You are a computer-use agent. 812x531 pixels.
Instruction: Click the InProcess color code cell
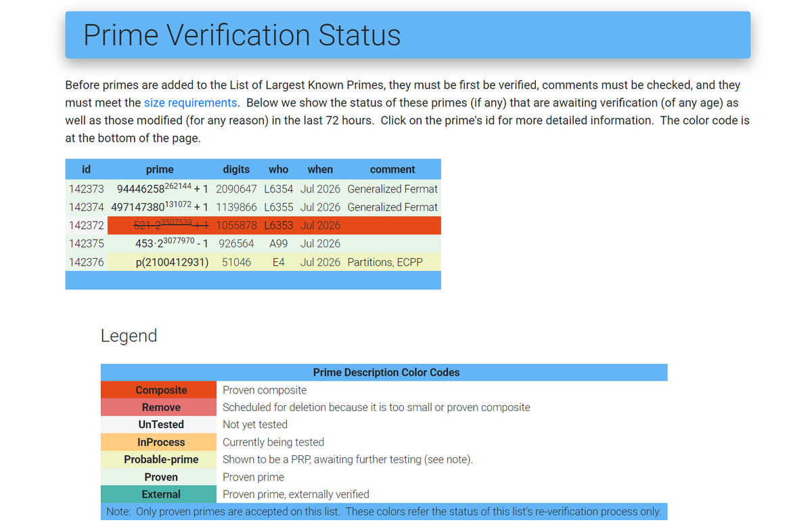(x=159, y=442)
